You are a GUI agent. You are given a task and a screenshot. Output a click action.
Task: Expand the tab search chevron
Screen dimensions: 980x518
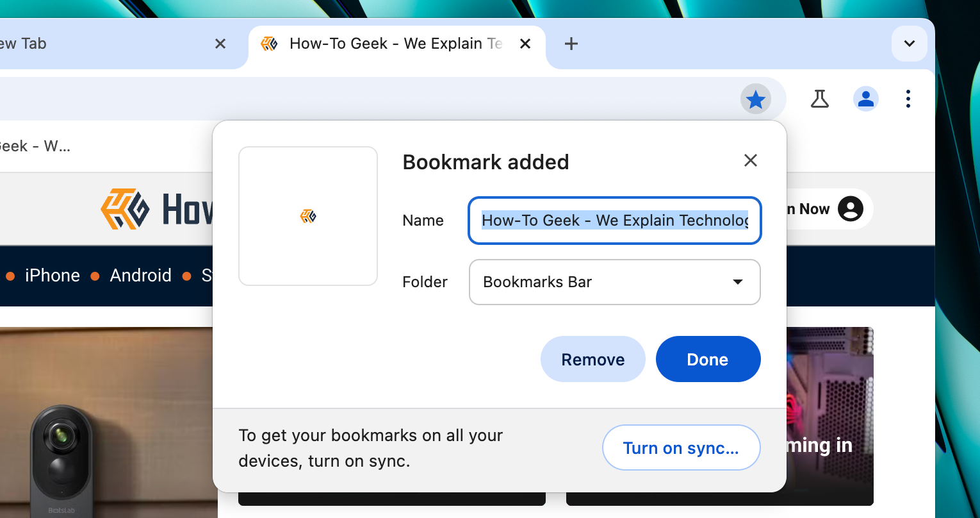point(909,44)
